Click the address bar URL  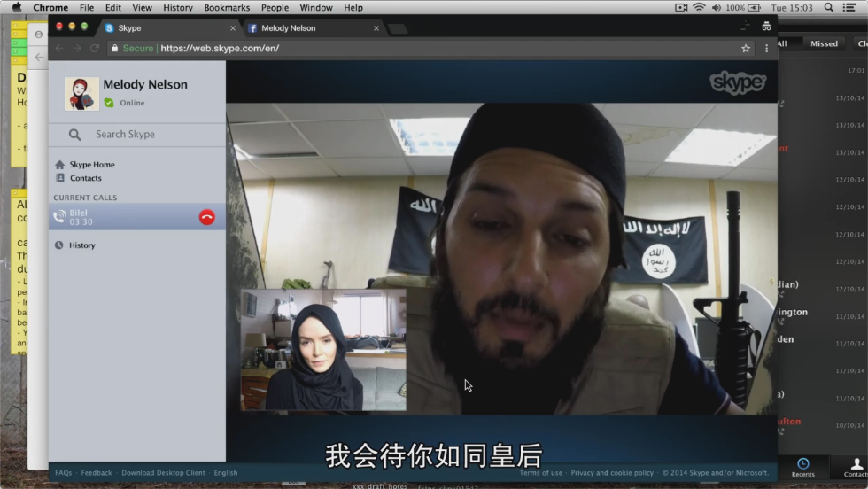pyautogui.click(x=220, y=48)
